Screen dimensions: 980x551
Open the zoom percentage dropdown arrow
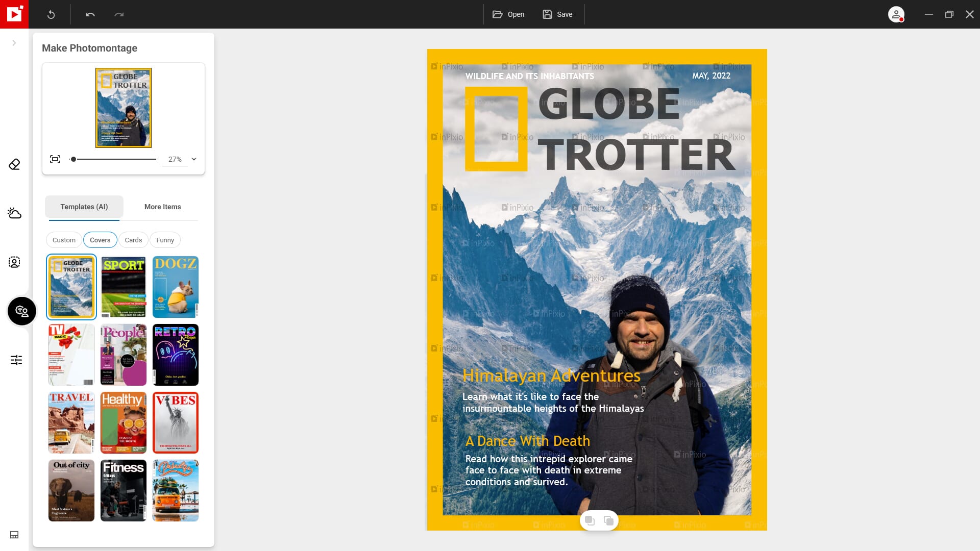click(x=194, y=159)
